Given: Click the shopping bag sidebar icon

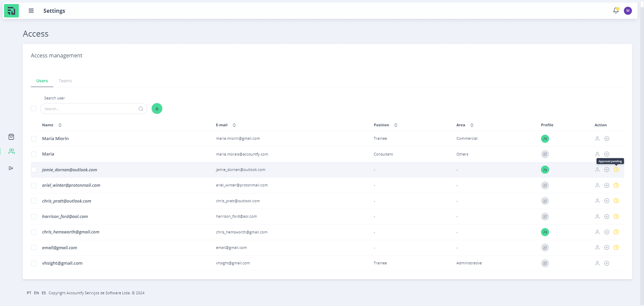Looking at the screenshot, I should coord(11,137).
